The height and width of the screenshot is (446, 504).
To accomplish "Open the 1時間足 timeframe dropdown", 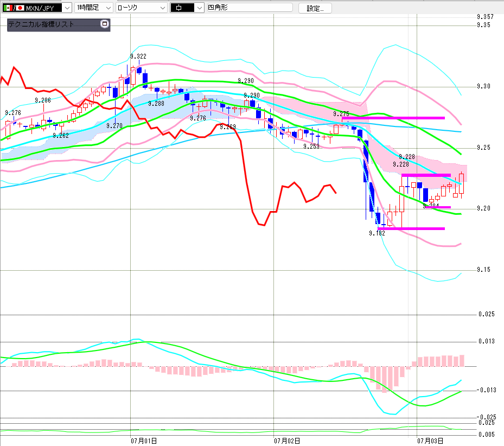I will pos(93,8).
